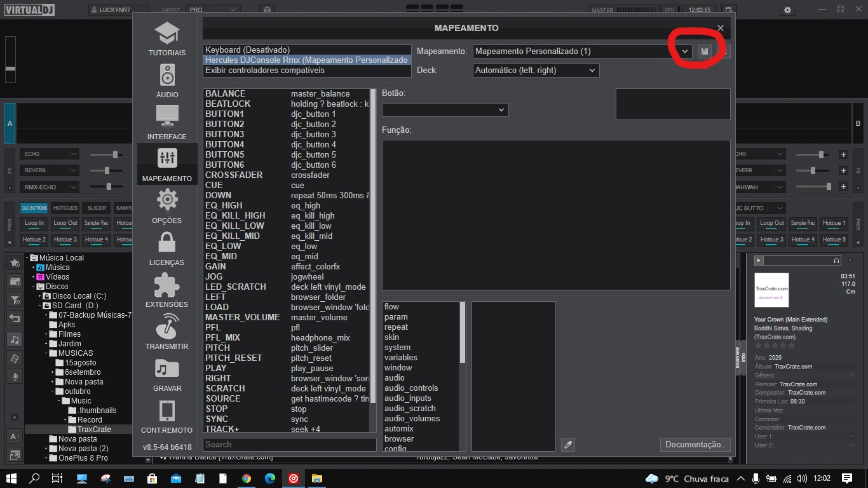Click the pop-out browser window icon
Viewport: 868px width, 488px height.
[15, 455]
